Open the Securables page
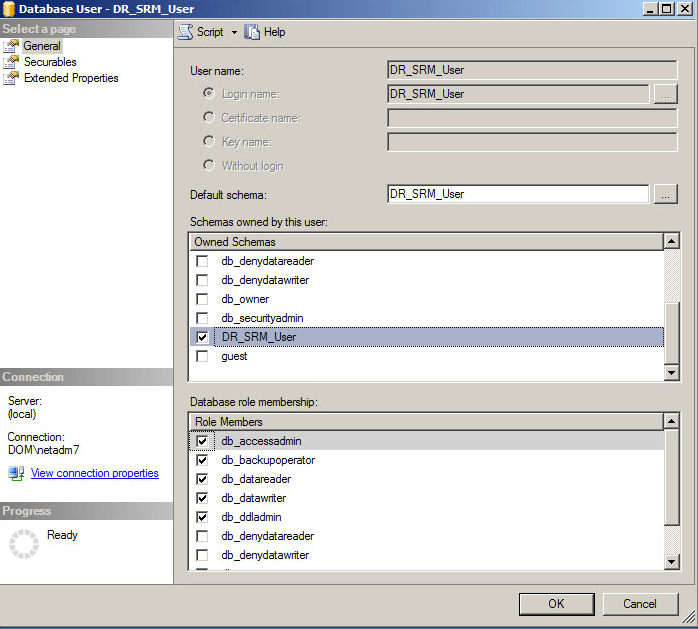The height and width of the screenshot is (629, 698). (49, 62)
